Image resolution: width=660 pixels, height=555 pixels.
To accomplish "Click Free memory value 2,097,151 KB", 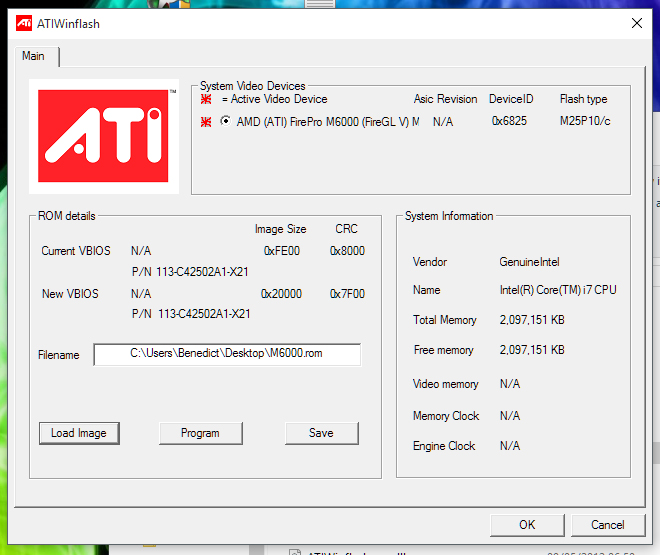I will (532, 350).
